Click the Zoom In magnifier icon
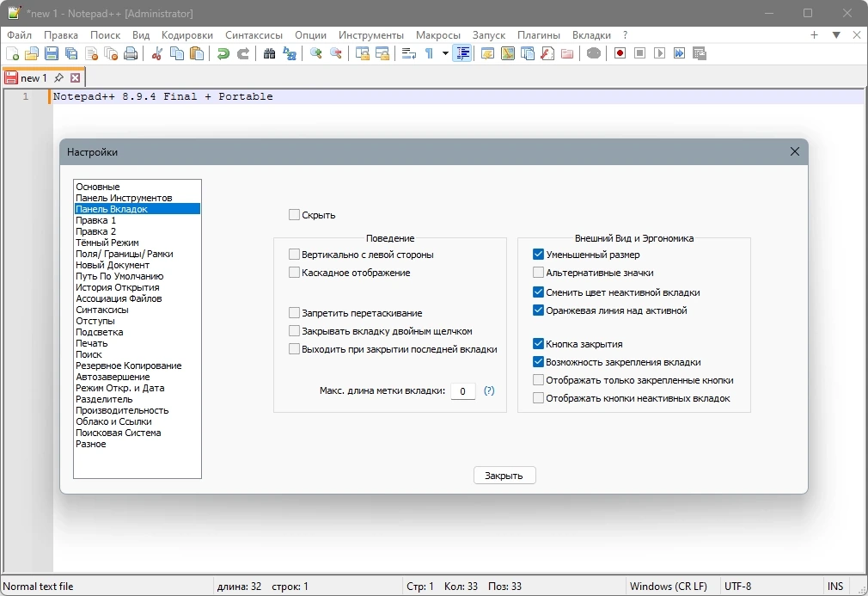Screen dimensions: 868x596 (316, 53)
